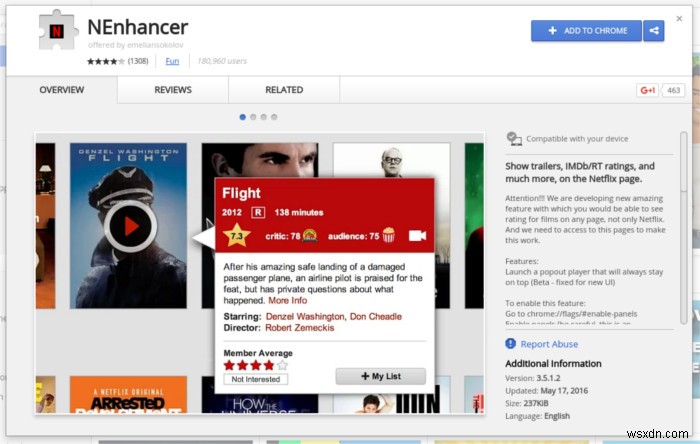Click the 'offered by emeliansokolov' text
The image size is (700, 444).
[x=136, y=45]
